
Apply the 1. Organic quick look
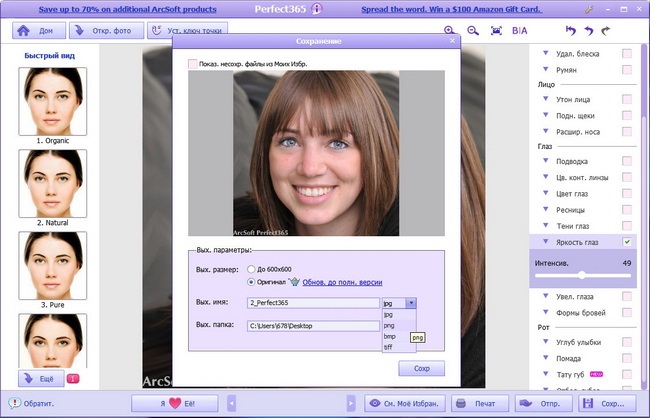click(x=53, y=102)
